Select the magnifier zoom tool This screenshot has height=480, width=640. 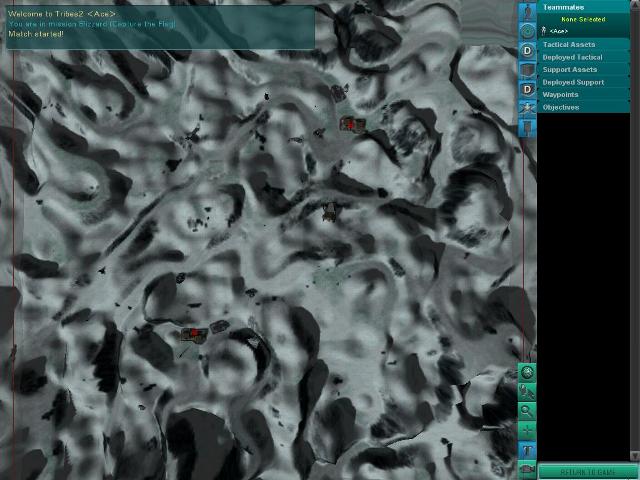pos(527,411)
